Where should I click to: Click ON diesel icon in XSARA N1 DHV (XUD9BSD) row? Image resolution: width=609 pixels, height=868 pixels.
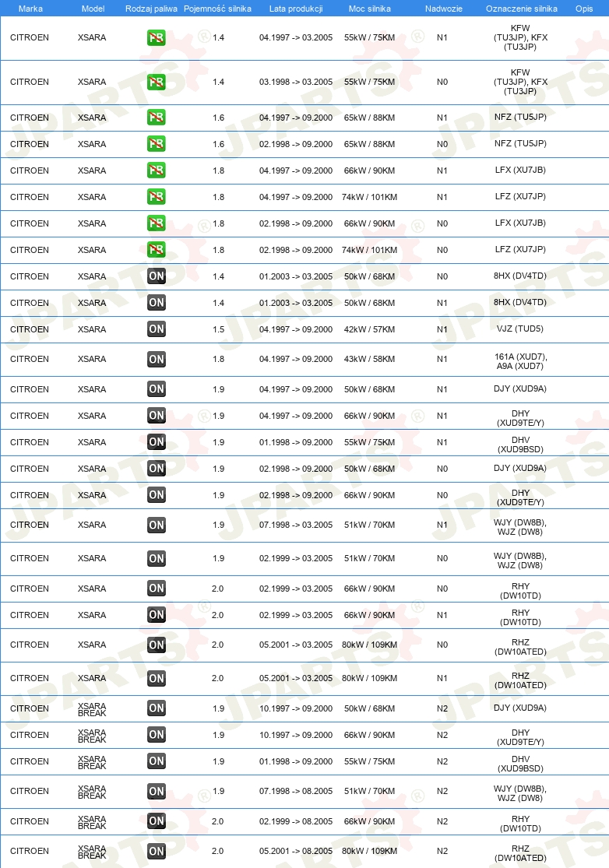156,442
